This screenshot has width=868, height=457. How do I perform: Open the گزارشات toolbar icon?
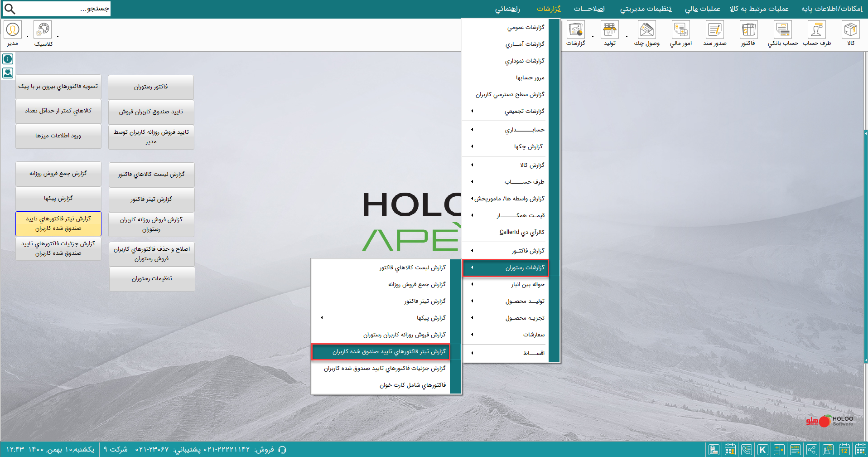click(x=576, y=30)
